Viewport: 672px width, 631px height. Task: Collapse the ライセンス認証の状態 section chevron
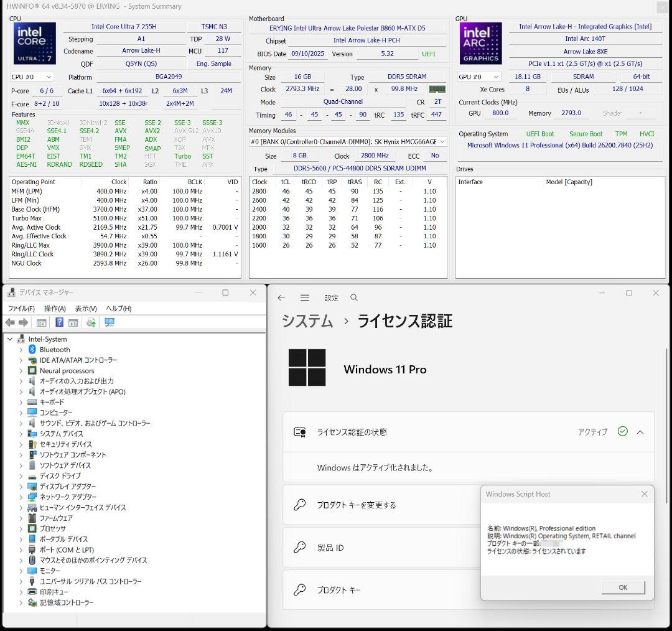coord(640,432)
